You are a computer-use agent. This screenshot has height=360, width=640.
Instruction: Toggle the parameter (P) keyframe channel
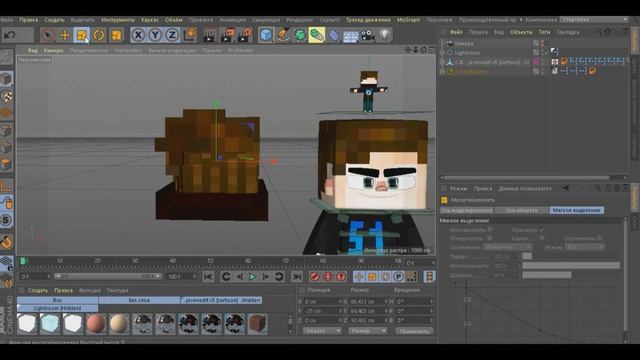click(x=398, y=277)
